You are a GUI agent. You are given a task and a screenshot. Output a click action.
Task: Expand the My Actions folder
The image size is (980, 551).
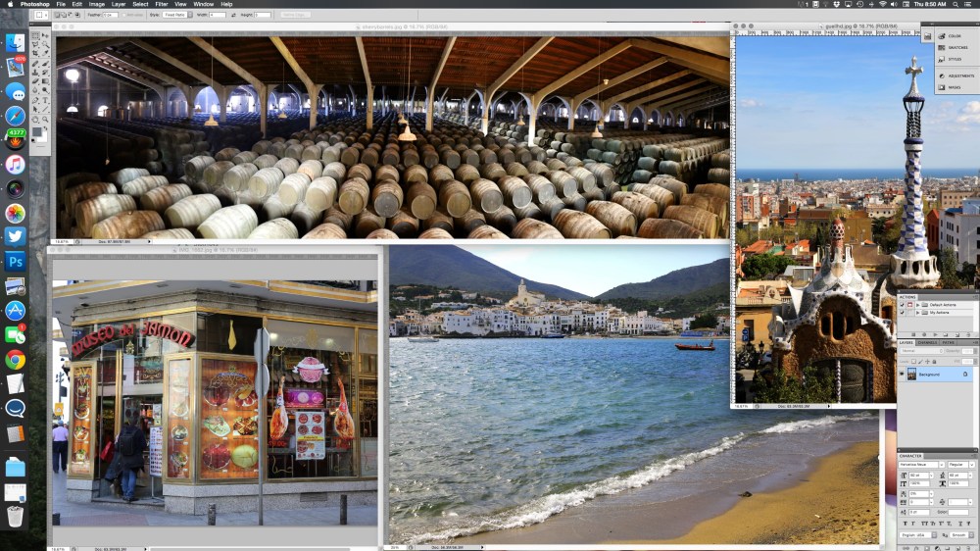(918, 313)
